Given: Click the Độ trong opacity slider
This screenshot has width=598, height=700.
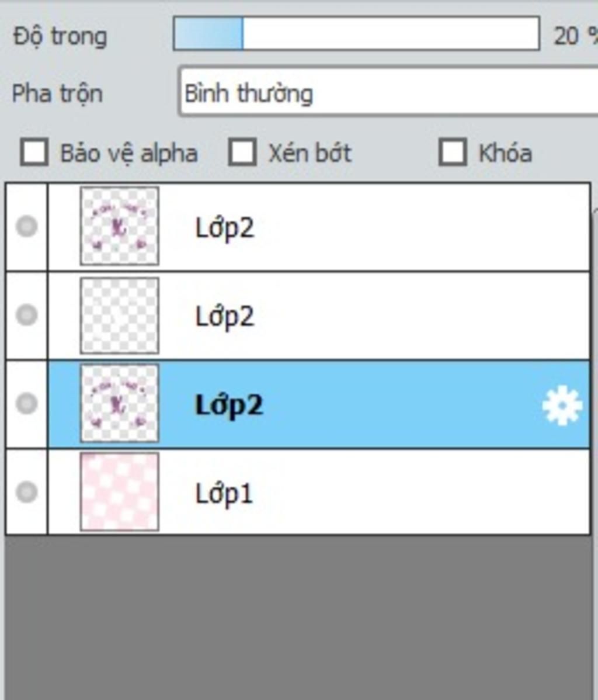Looking at the screenshot, I should tap(356, 33).
